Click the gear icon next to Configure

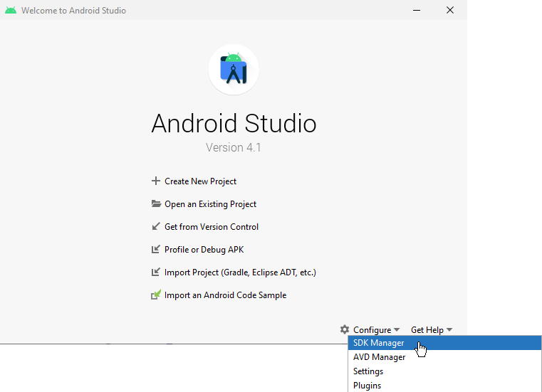[345, 329]
